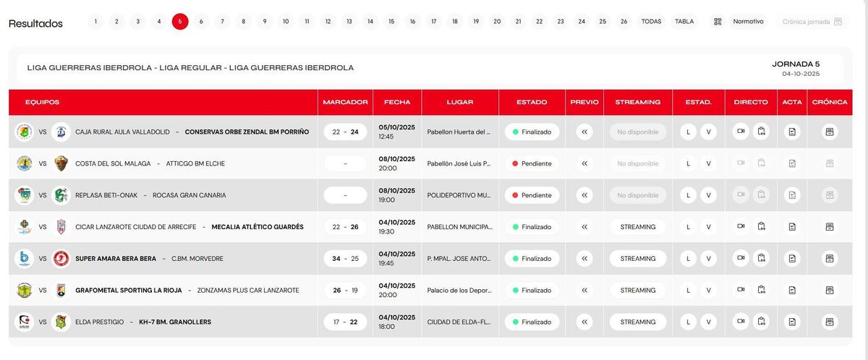Click ROCASA GRAN CANARIA team name
The width and height of the screenshot is (868, 360).
pyautogui.click(x=190, y=195)
